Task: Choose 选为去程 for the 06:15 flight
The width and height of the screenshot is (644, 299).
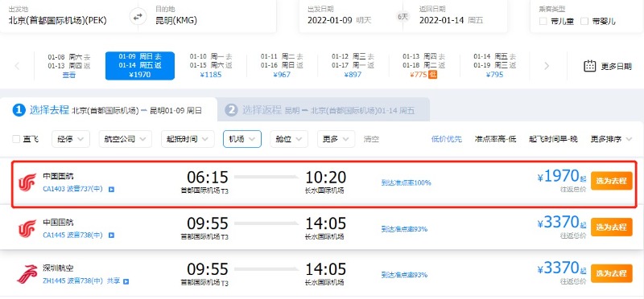Action: click(612, 181)
